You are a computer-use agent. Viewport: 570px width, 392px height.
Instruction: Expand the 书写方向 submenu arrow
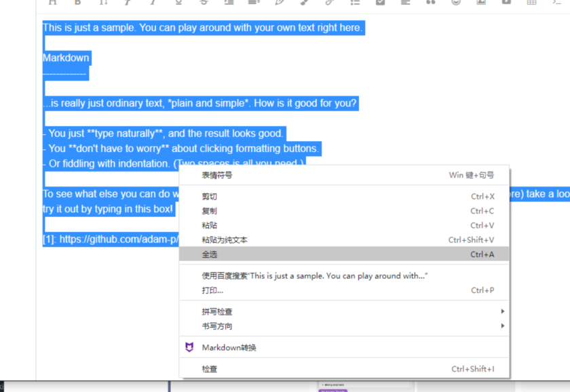click(x=502, y=326)
